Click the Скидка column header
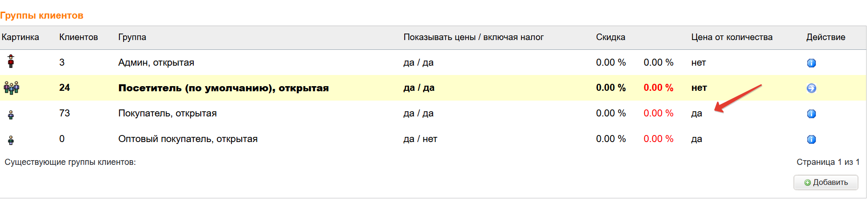Viewport: 868px width, 217px height. tap(610, 37)
